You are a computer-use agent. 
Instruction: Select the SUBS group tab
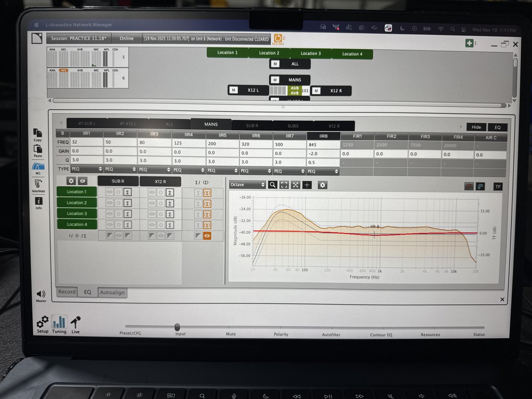tap(293, 126)
